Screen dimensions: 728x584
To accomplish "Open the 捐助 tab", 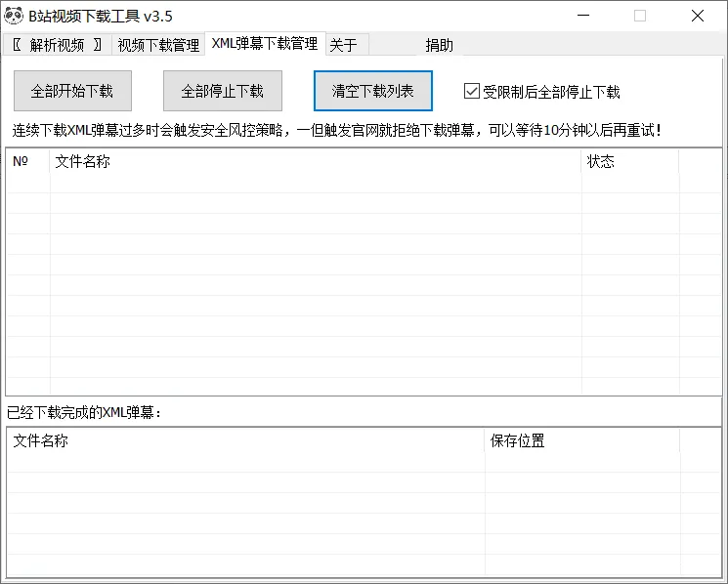I will tap(439, 45).
